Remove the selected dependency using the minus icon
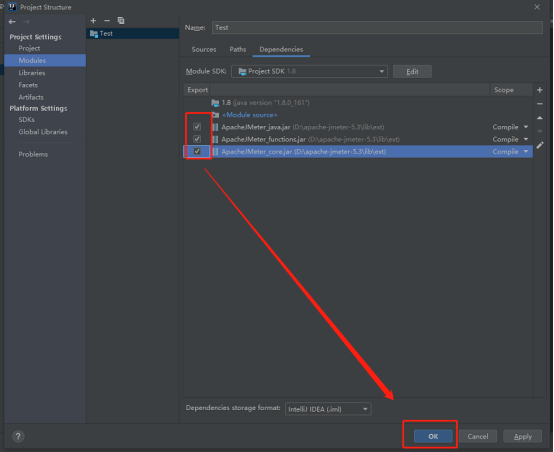 coord(540,104)
